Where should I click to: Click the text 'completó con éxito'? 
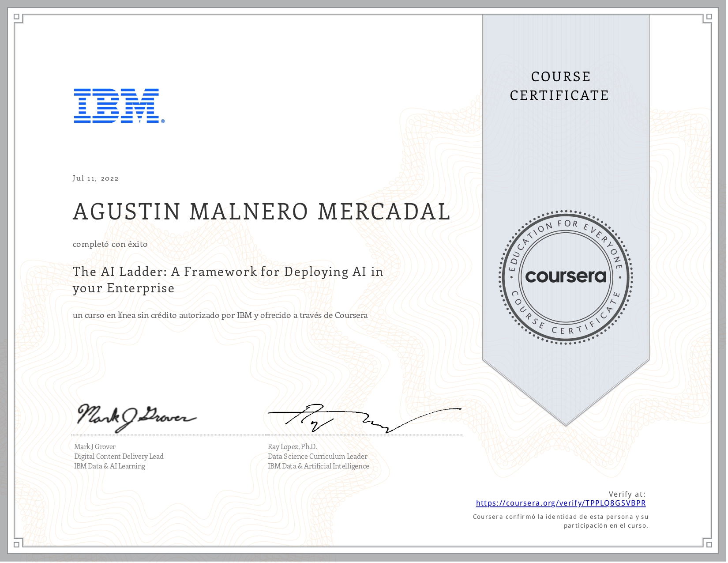pyautogui.click(x=110, y=244)
